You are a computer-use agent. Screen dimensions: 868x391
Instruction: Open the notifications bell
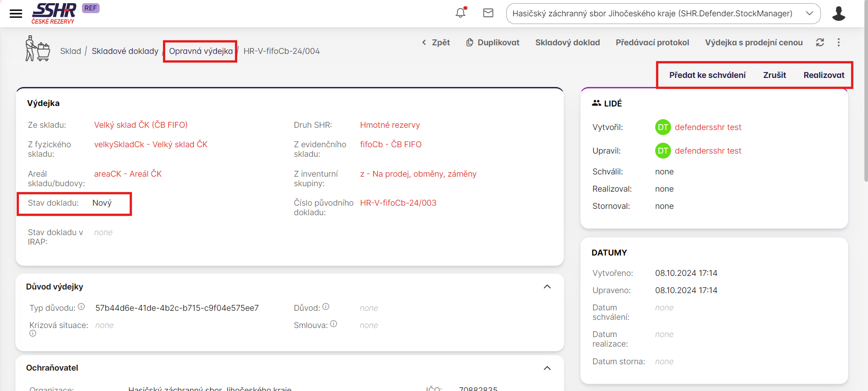click(x=460, y=13)
